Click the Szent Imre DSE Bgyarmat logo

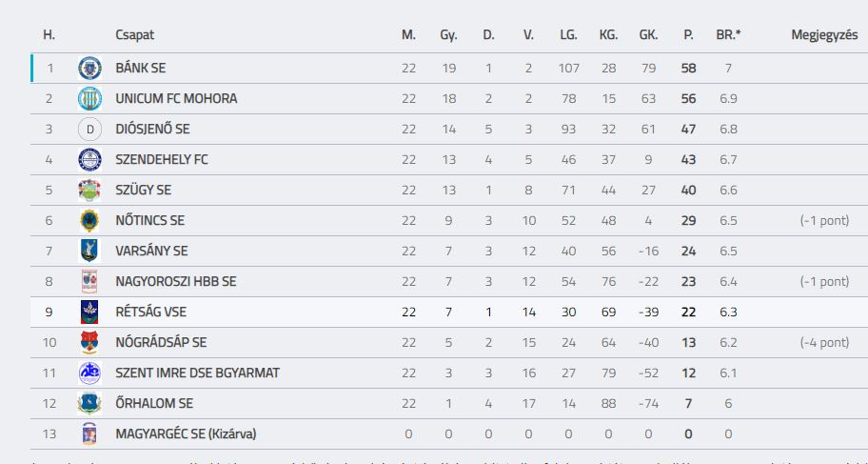[x=89, y=373]
